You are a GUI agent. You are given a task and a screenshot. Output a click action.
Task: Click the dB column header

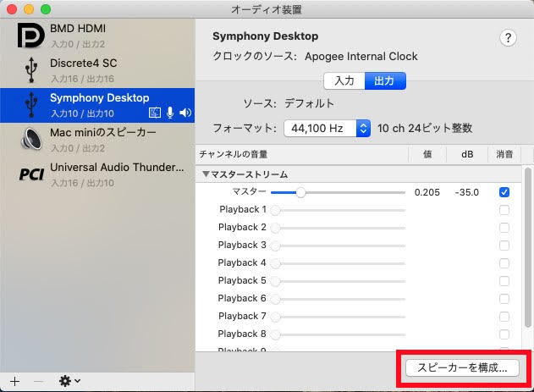[467, 154]
